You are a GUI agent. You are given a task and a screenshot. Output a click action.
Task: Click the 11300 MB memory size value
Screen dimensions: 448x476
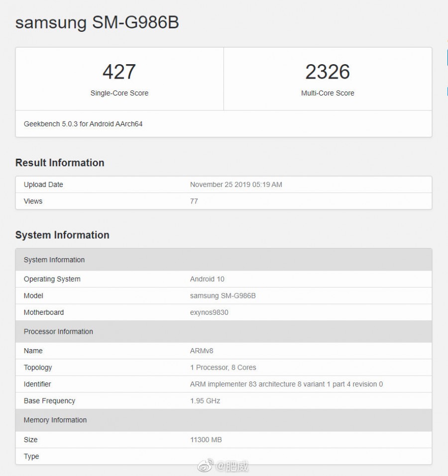[x=206, y=440]
